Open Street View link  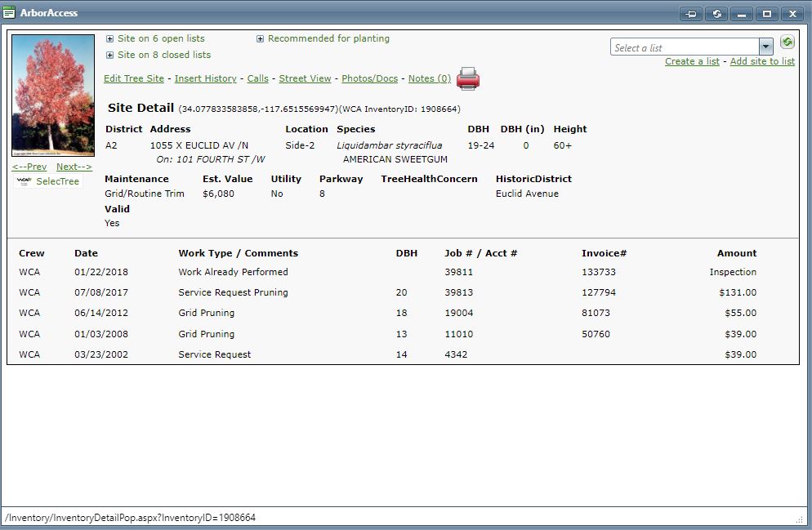[305, 78]
